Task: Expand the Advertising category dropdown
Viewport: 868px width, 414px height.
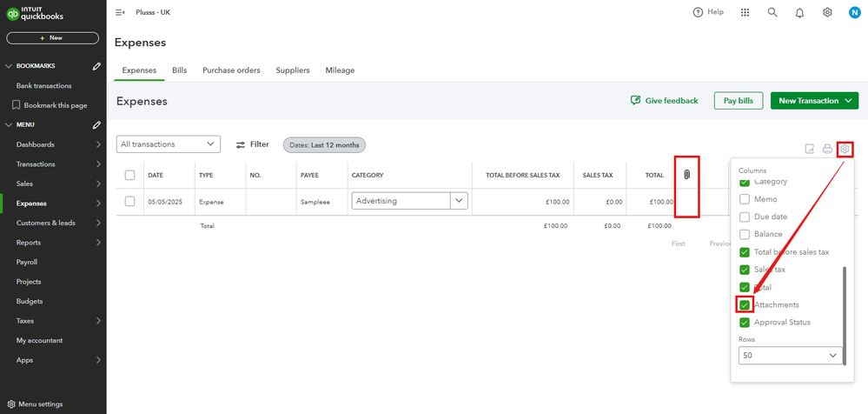Action: (458, 201)
